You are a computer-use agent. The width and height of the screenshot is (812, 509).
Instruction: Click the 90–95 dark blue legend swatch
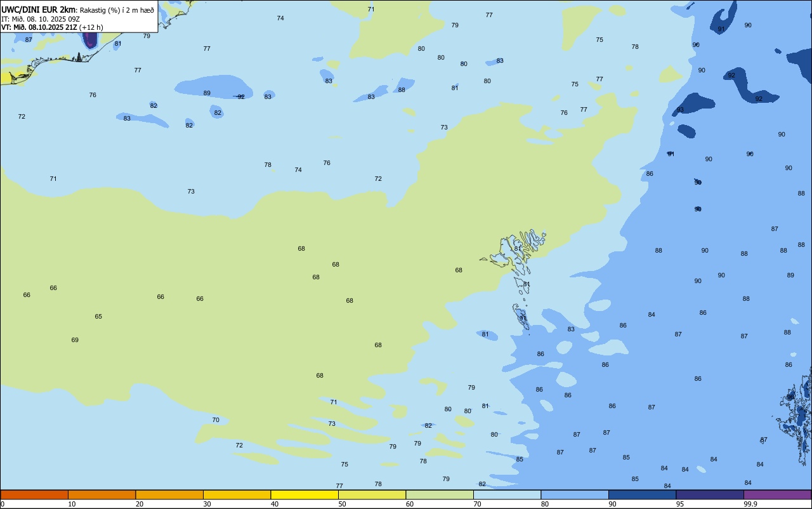click(642, 494)
